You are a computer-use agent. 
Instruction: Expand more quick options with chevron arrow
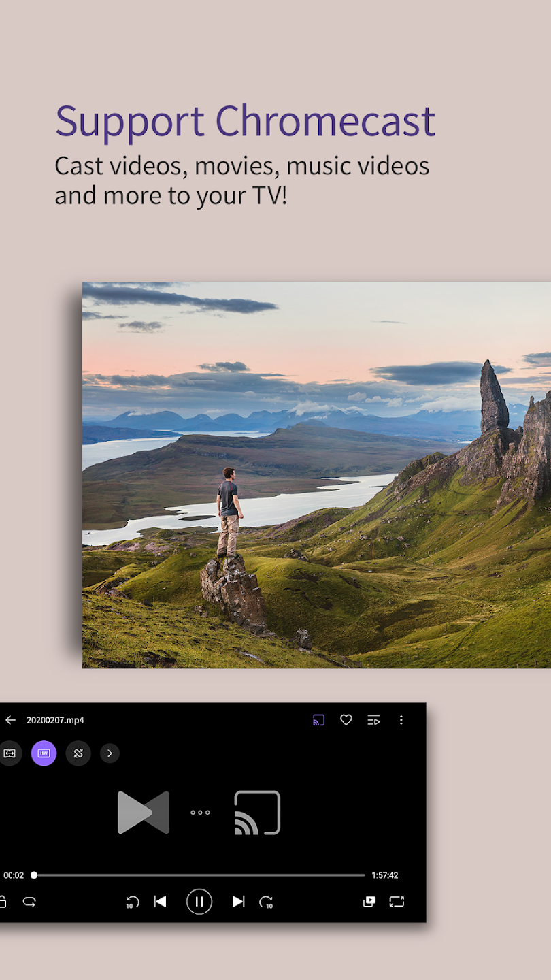click(x=110, y=753)
